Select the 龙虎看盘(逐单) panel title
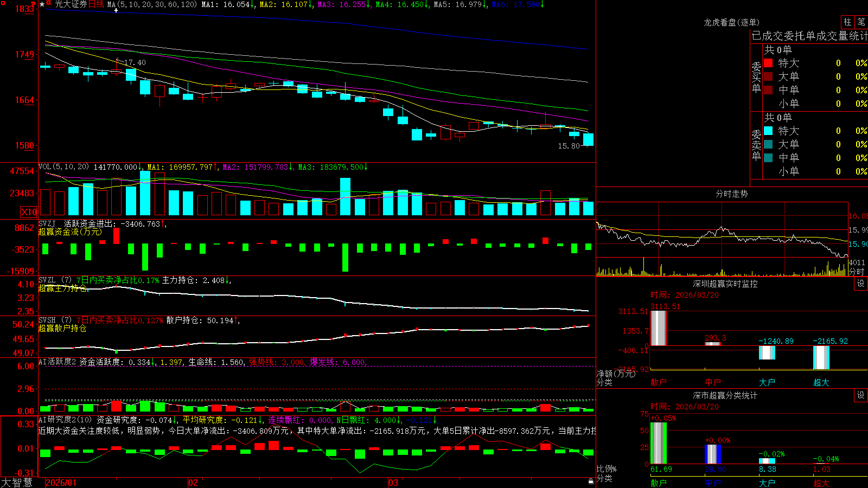868x488 pixels. 731,22
